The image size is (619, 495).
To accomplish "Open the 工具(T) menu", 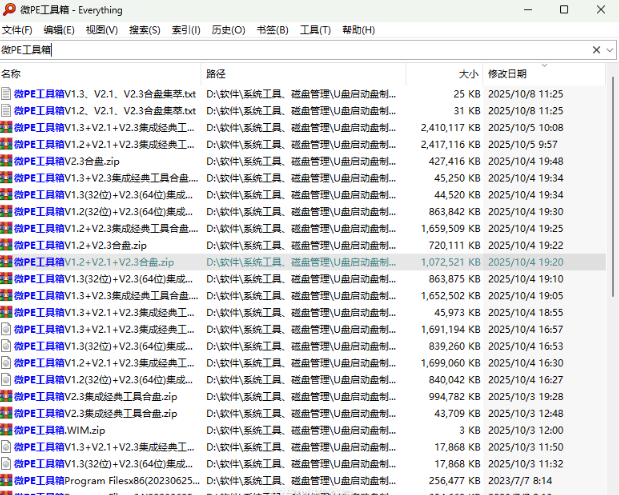I will click(315, 30).
